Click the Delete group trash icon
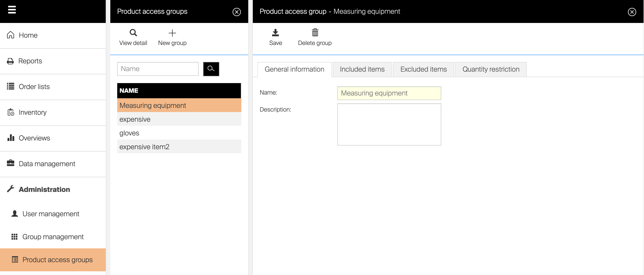Image resolution: width=644 pixels, height=275 pixels. click(315, 33)
